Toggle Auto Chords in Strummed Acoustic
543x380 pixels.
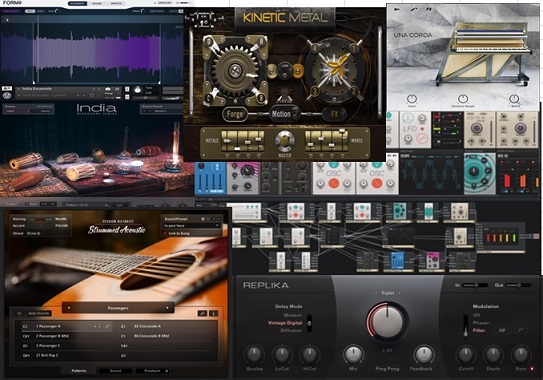coord(39,313)
